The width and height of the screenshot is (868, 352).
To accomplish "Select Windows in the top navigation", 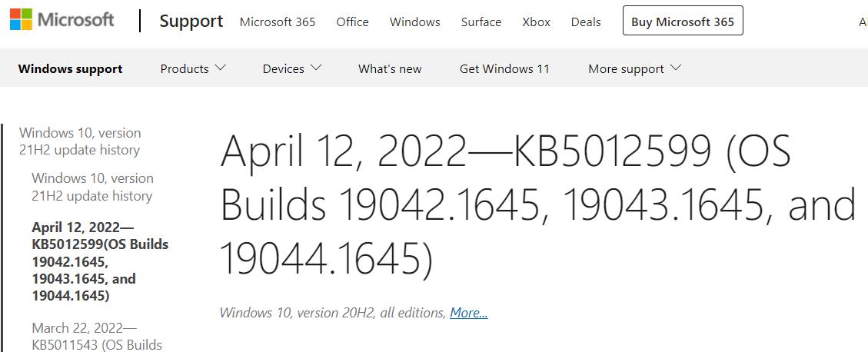I will [415, 22].
